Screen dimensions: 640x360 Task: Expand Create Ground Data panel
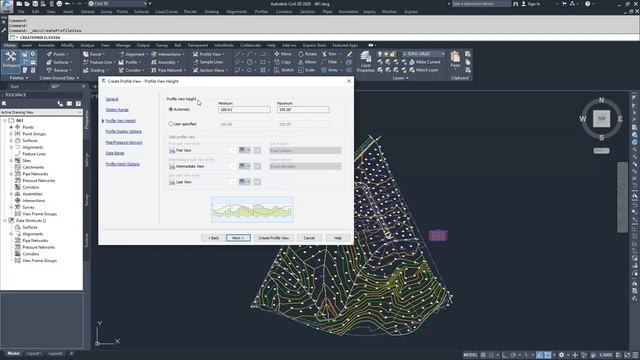(59, 78)
